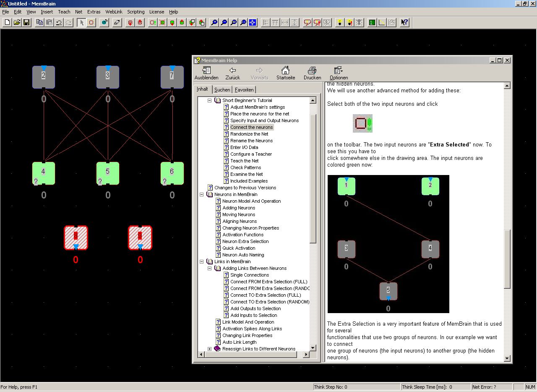The image size is (537, 392).
Task: Click the Extra Selection toolbar icon
Action: pos(153,23)
